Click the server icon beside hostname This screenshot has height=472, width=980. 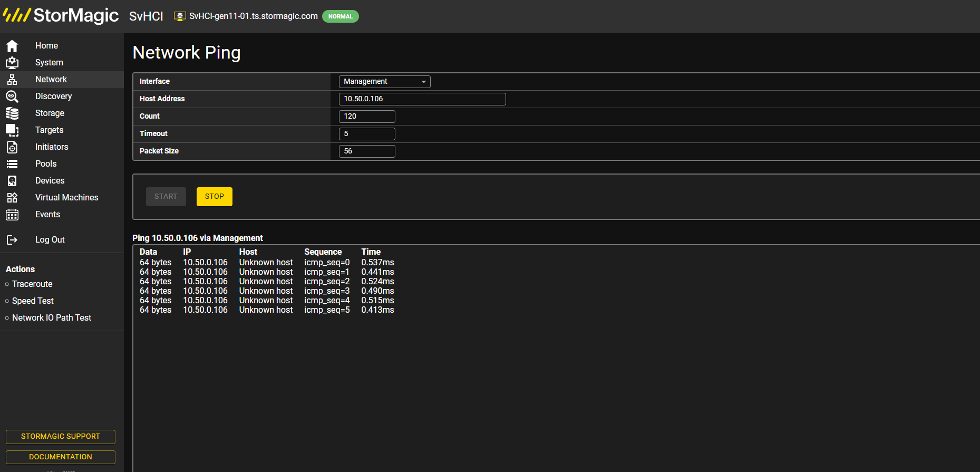tap(180, 16)
